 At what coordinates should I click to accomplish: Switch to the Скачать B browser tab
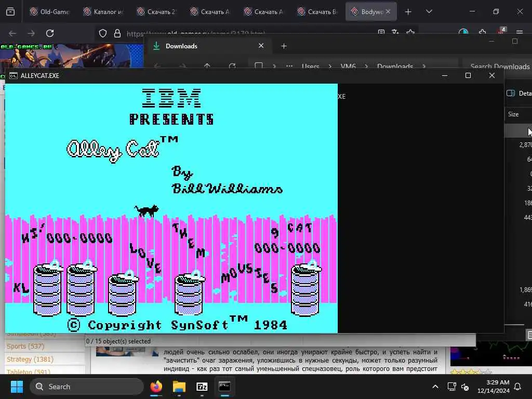(317, 11)
